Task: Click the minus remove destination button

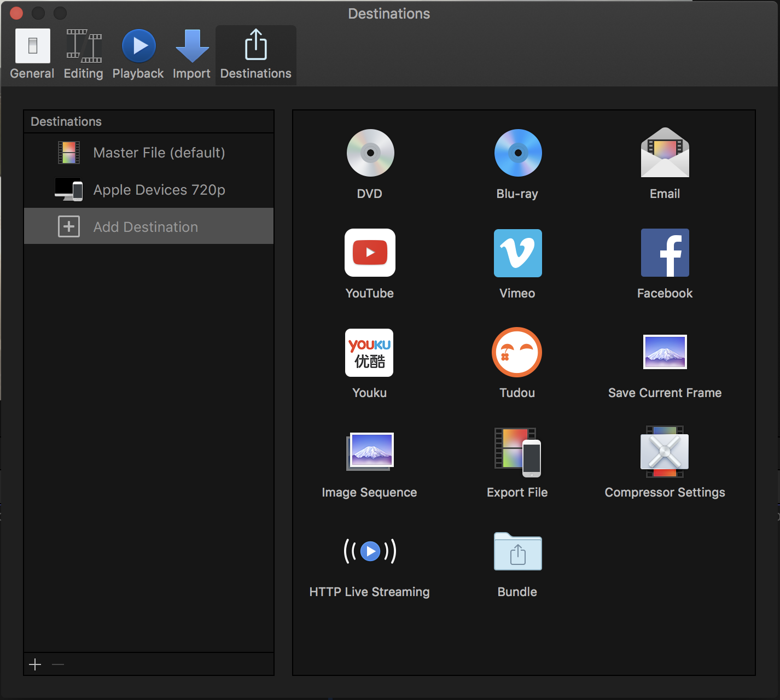Action: coord(58,664)
